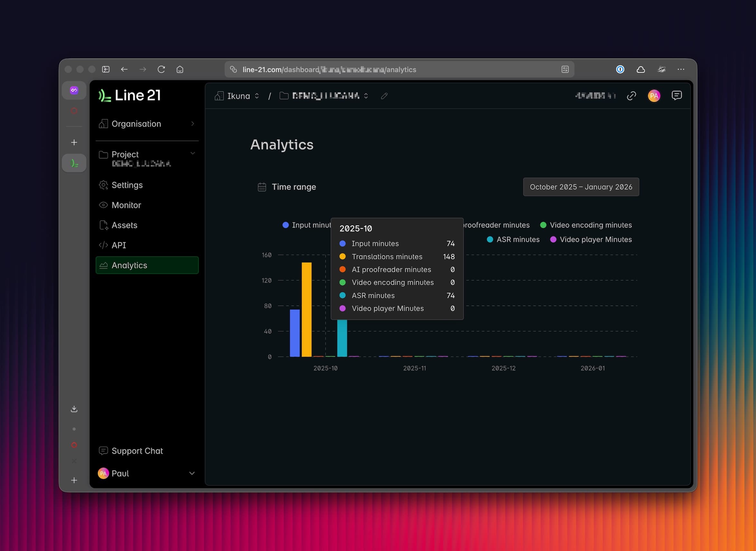Click the downloads icon in browser sidebar

pos(74,409)
